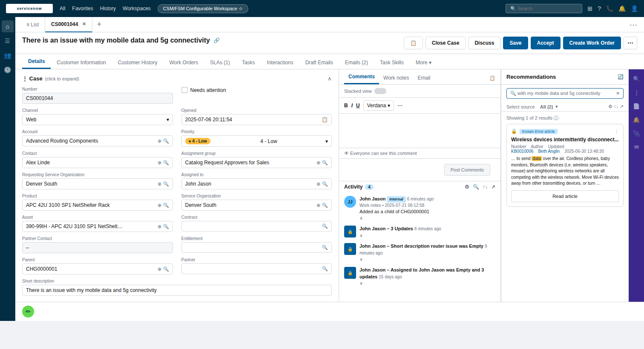The height and width of the screenshot is (349, 644).
Task: Click the green pencil edit button
Action: [28, 312]
